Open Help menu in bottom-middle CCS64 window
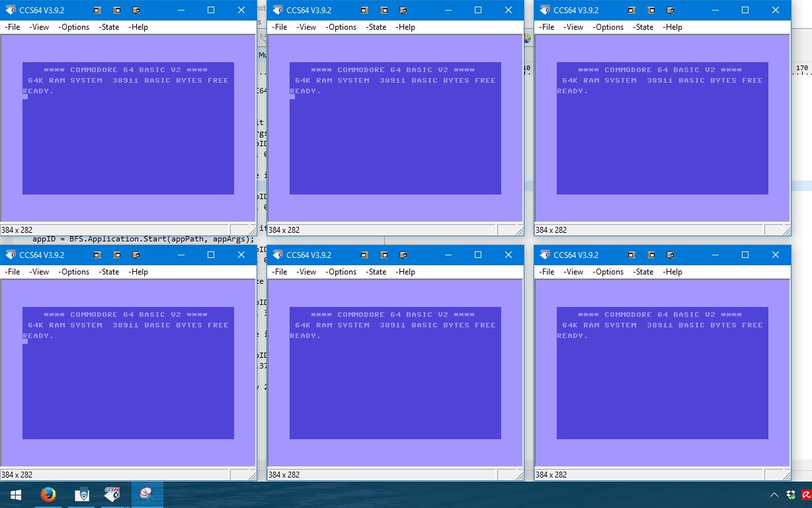The image size is (812, 508). coord(405,272)
